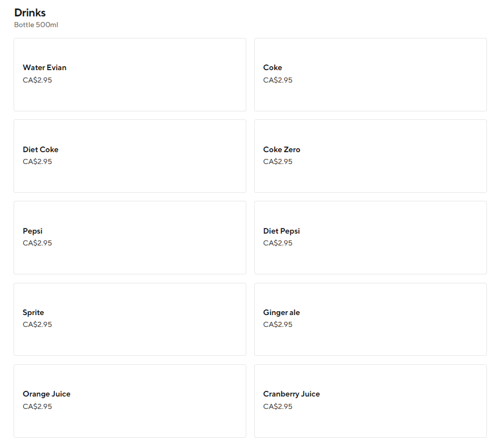Click the price below Coke Zero

click(x=278, y=162)
